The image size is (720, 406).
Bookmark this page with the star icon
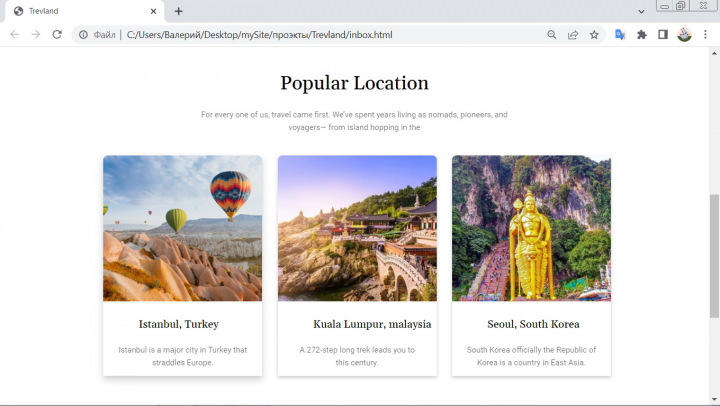tap(594, 34)
